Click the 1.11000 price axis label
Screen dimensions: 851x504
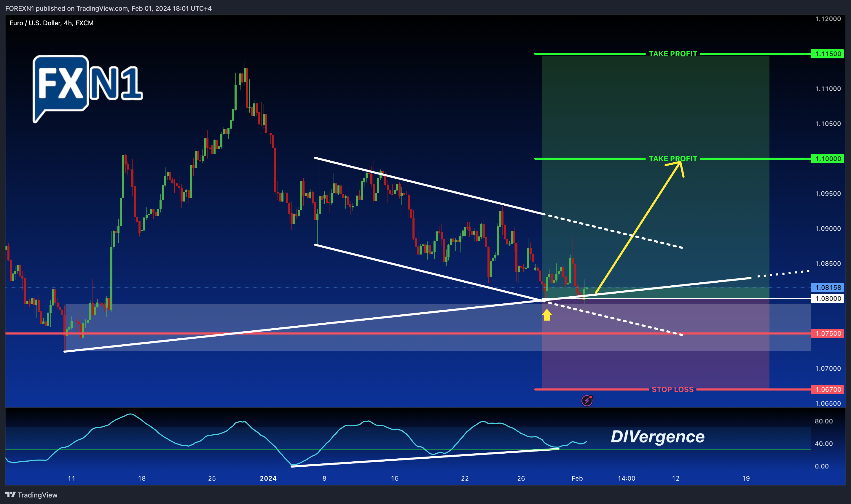[x=828, y=89]
